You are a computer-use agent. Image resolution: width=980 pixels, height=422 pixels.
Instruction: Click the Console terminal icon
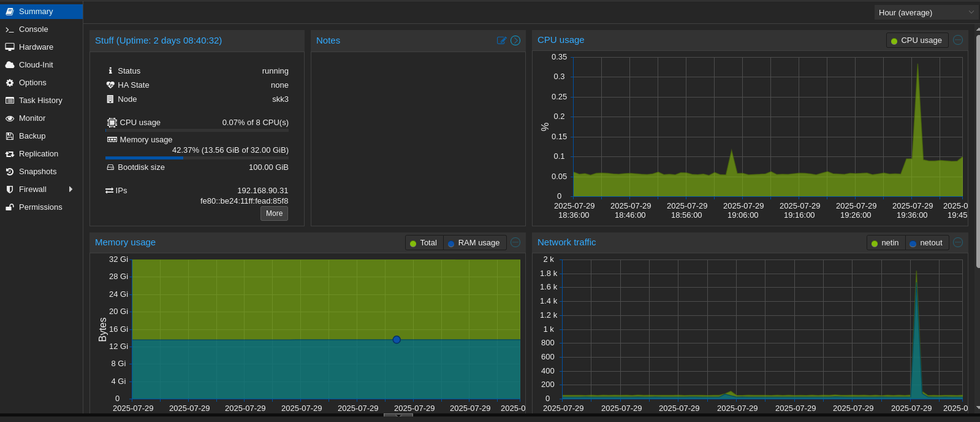(x=10, y=29)
